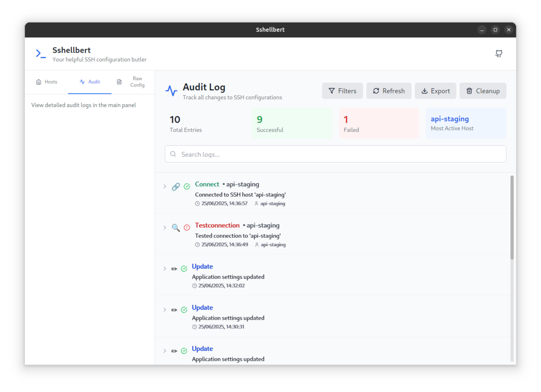
Task: Click the clock icon beside 14:36:57
Action: click(197, 204)
